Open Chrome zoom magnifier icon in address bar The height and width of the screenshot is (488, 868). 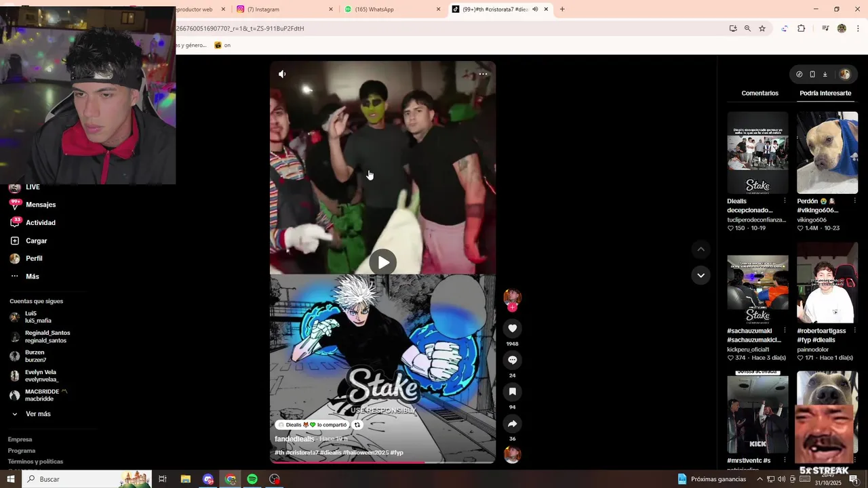[x=747, y=28]
